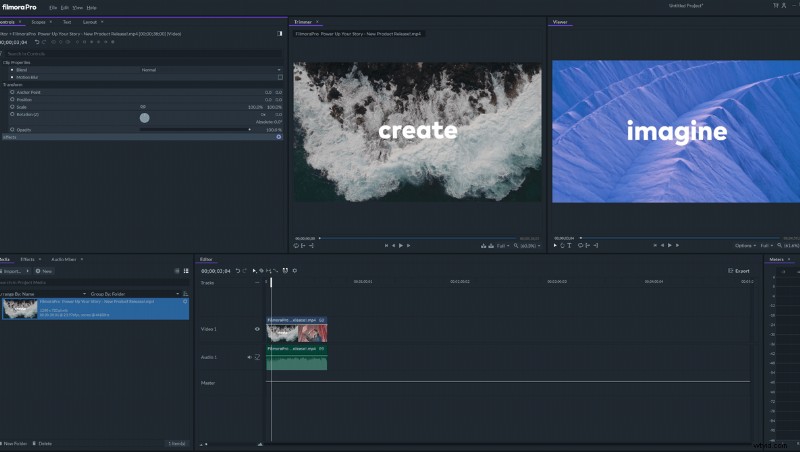
Task: Open settings gear for the media clip
Action: point(185,302)
